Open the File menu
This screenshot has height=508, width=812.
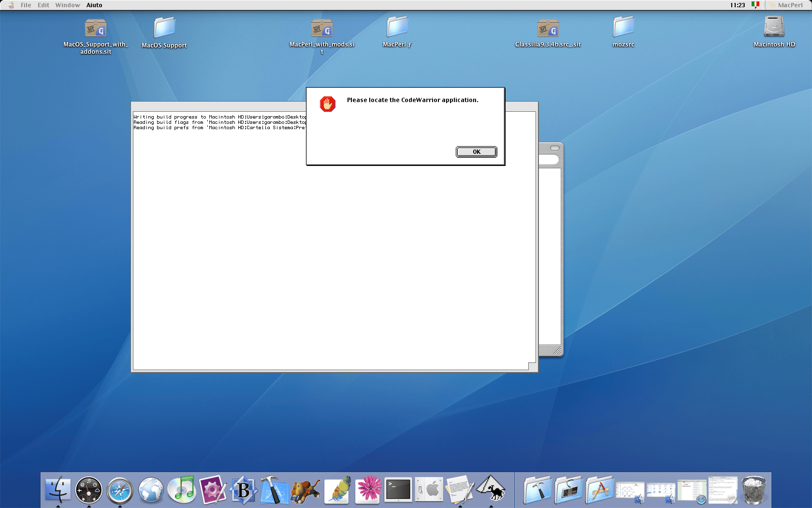pos(26,5)
